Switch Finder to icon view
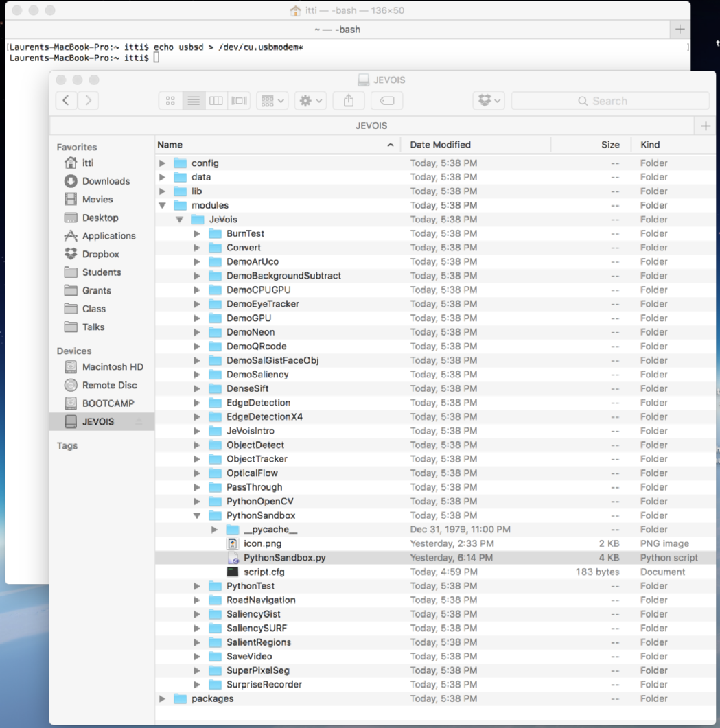720x728 pixels. coord(170,101)
